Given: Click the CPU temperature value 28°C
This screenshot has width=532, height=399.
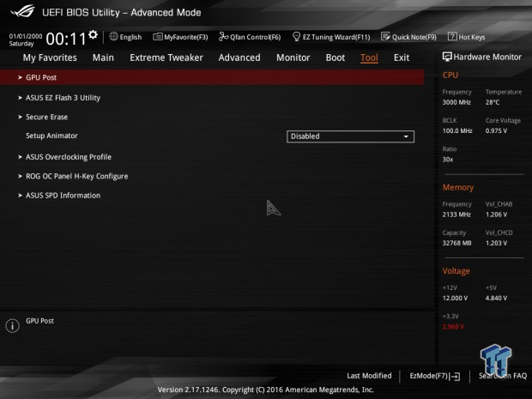Looking at the screenshot, I should coord(493,102).
